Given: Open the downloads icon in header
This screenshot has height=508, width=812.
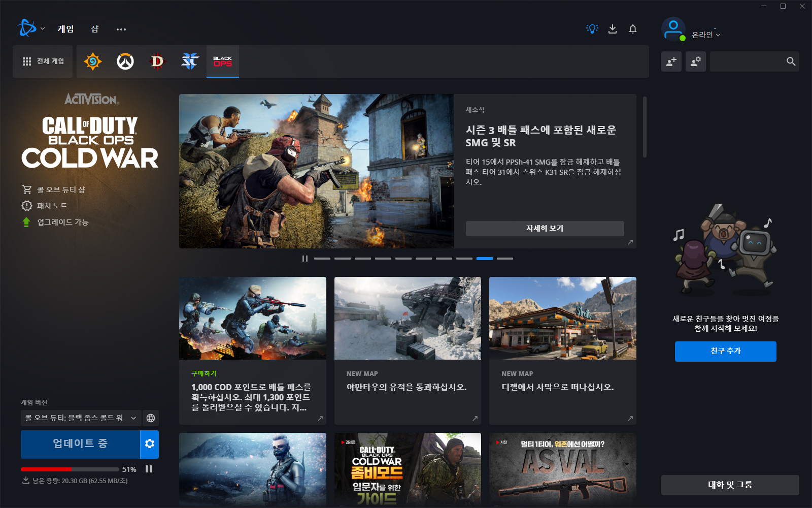Looking at the screenshot, I should pyautogui.click(x=613, y=29).
